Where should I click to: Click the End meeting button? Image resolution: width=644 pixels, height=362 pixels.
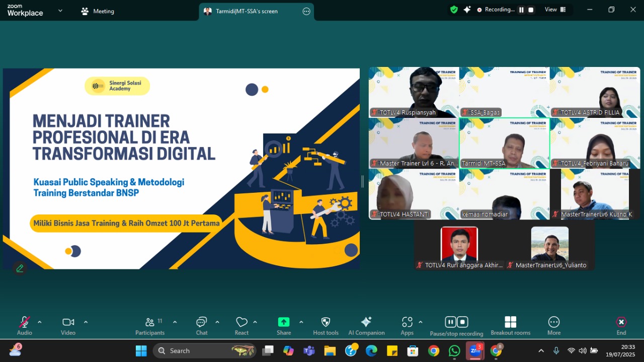pos(621,322)
